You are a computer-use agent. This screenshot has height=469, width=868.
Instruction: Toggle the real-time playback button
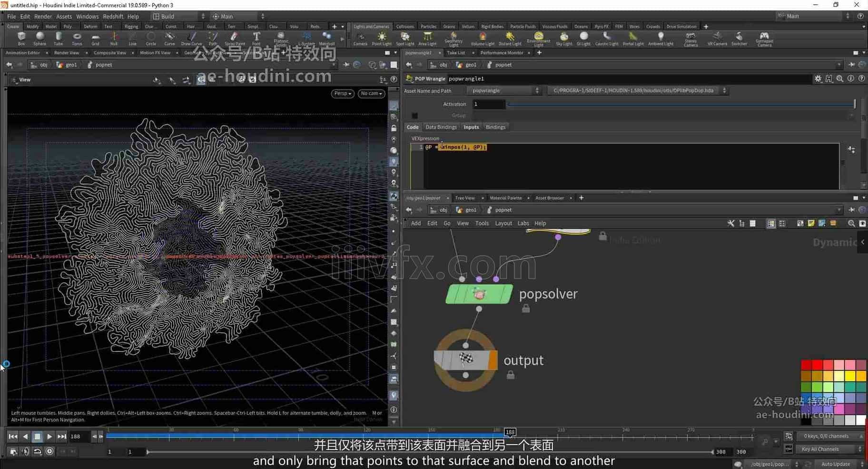tap(49, 451)
